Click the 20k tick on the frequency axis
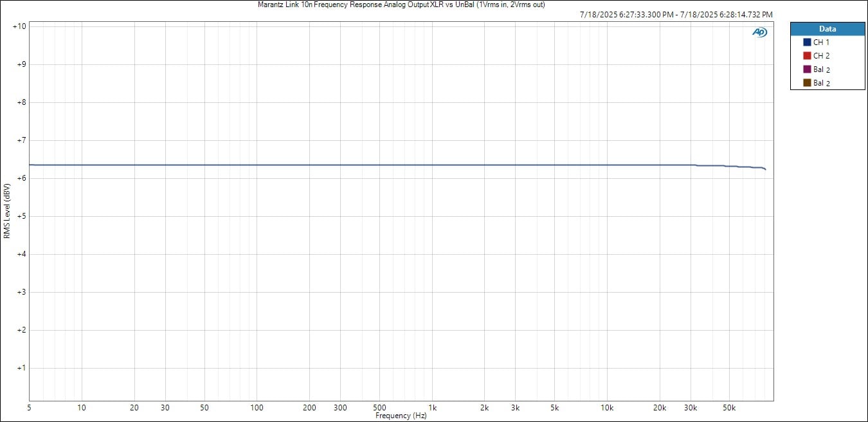The width and height of the screenshot is (868, 422). coord(660,408)
